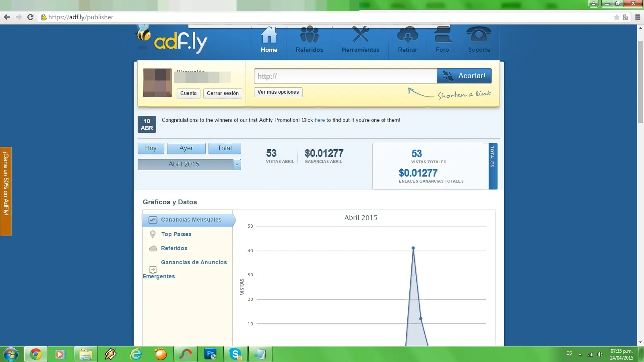Image resolution: width=644 pixels, height=362 pixels.
Task: Open the orange fruit taskbar icon
Action: pyautogui.click(x=161, y=354)
